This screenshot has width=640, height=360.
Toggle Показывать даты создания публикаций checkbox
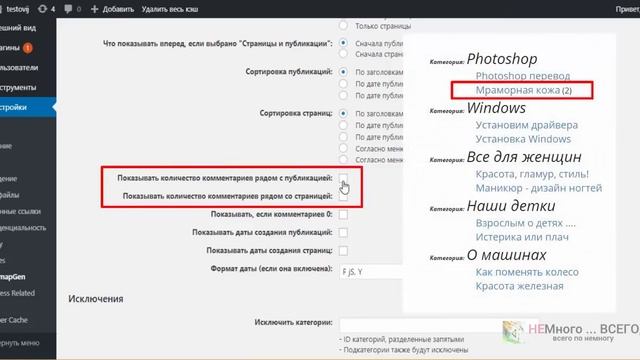click(343, 232)
